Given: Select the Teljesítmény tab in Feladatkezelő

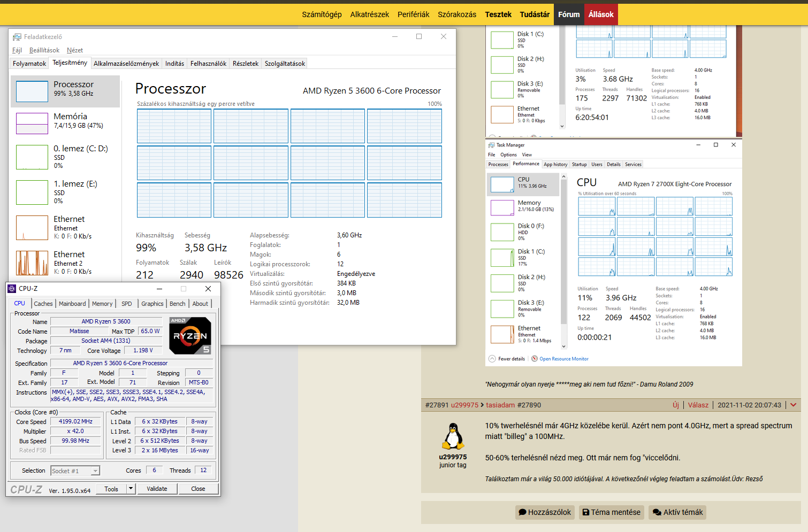Looking at the screenshot, I should coord(70,63).
